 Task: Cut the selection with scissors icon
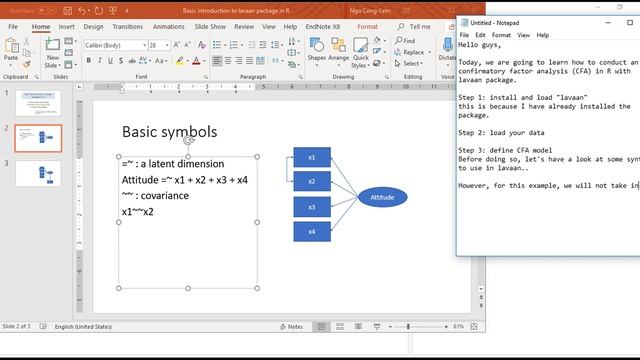point(27,42)
